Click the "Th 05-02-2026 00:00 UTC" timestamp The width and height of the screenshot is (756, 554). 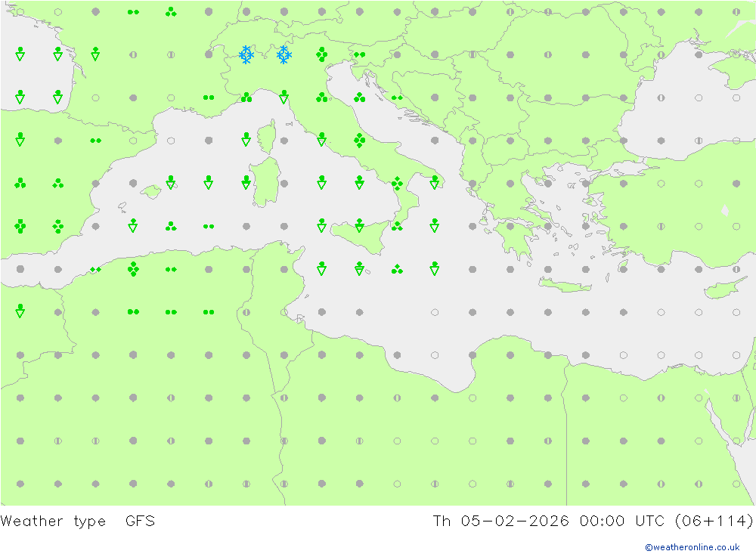[549, 521]
